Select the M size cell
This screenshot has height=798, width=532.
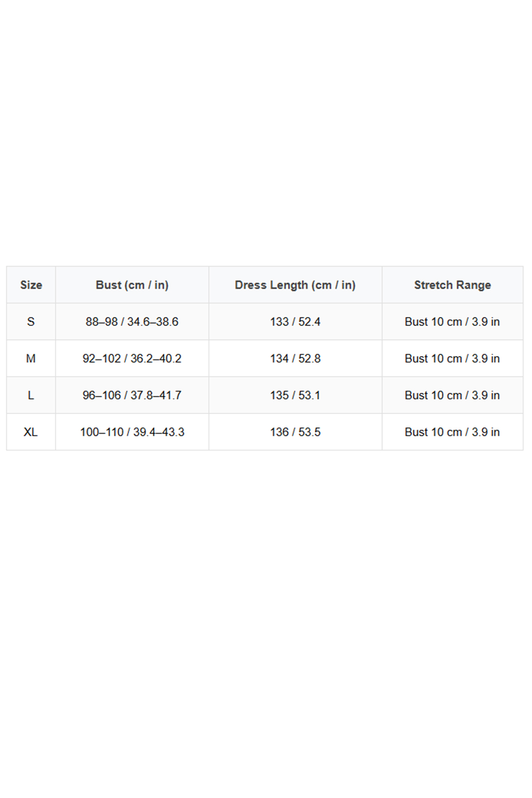tap(31, 358)
